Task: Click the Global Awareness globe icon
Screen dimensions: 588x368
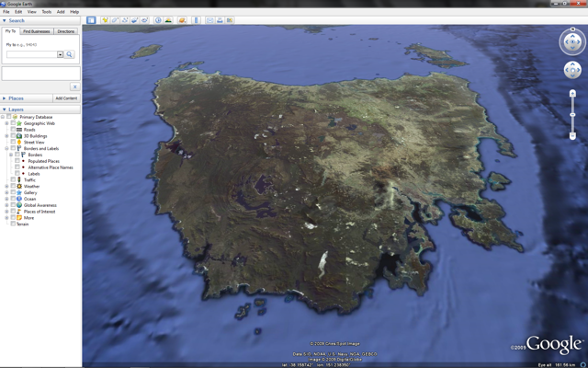Action: (19, 205)
